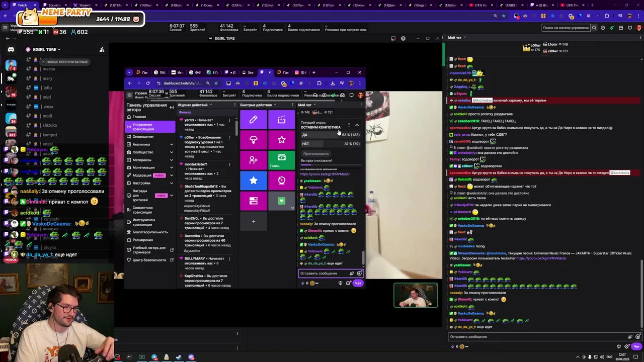Click the purple Чат send button in right chat

click(636, 346)
